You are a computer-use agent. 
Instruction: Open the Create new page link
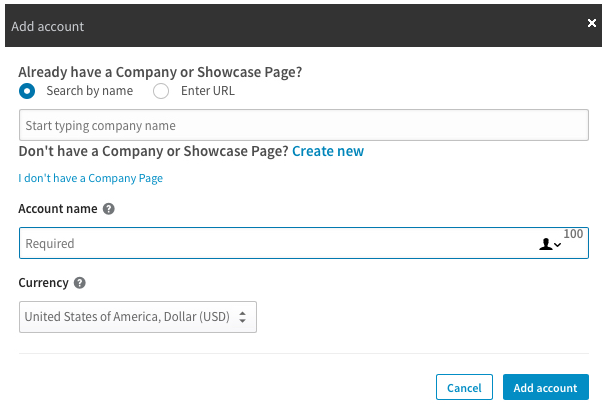(328, 151)
